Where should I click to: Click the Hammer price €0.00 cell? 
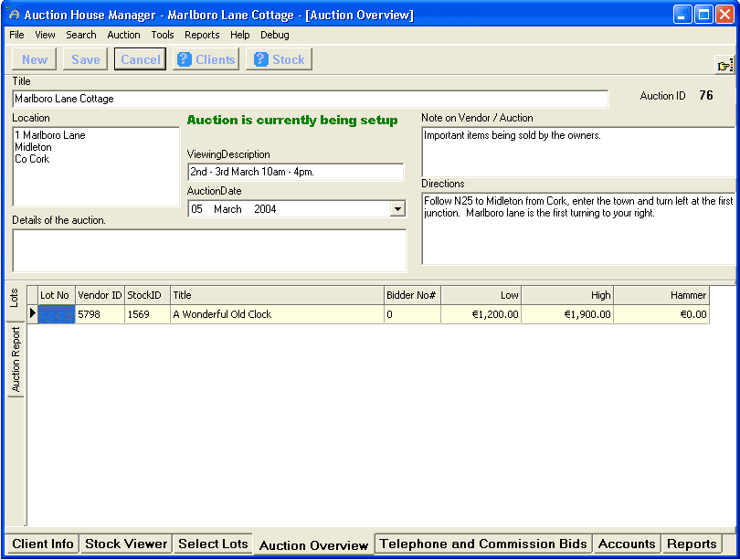pyautogui.click(x=661, y=314)
